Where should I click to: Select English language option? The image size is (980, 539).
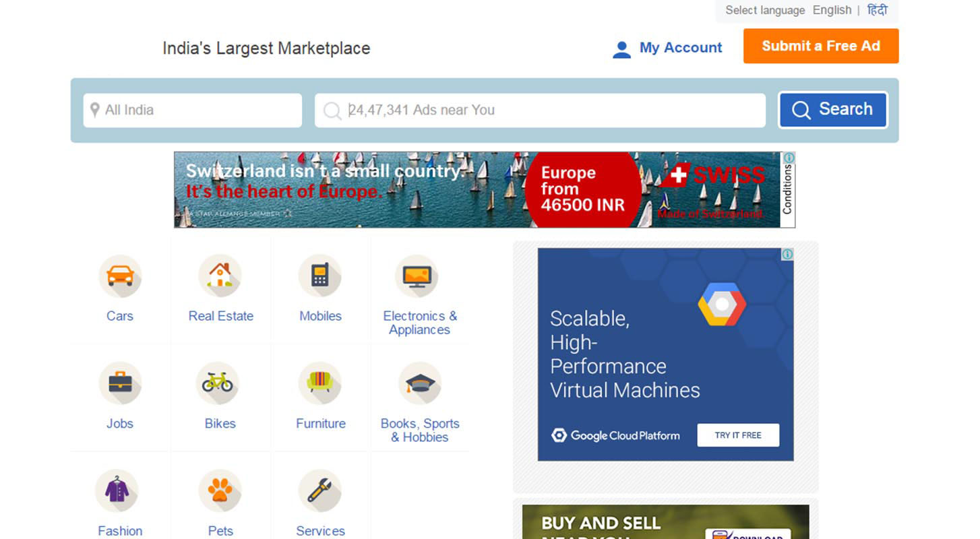[832, 10]
